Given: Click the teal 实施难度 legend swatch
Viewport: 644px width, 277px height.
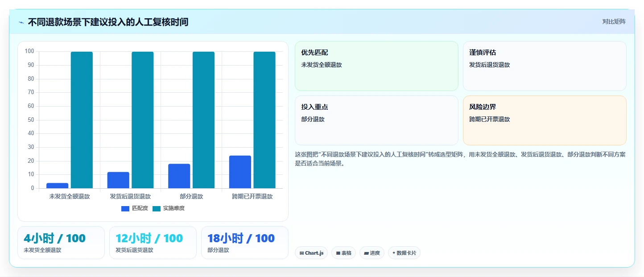Looking at the screenshot, I should tap(157, 209).
